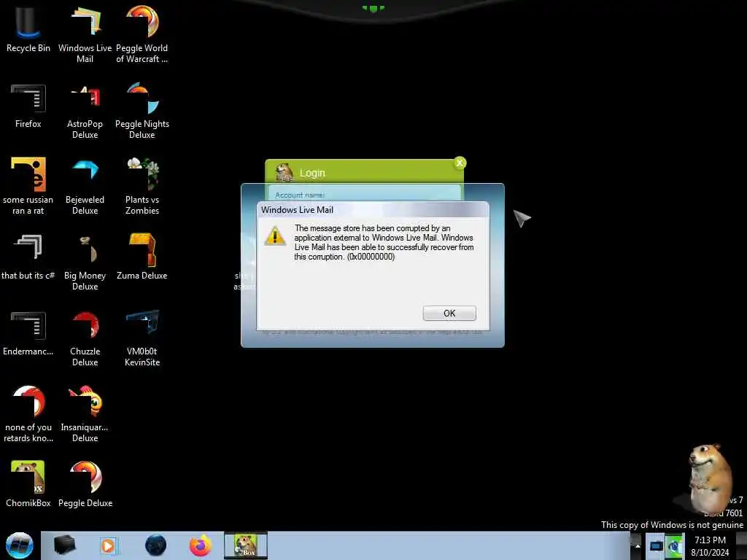
Task: Open the black box app on taskbar
Action: [64, 545]
